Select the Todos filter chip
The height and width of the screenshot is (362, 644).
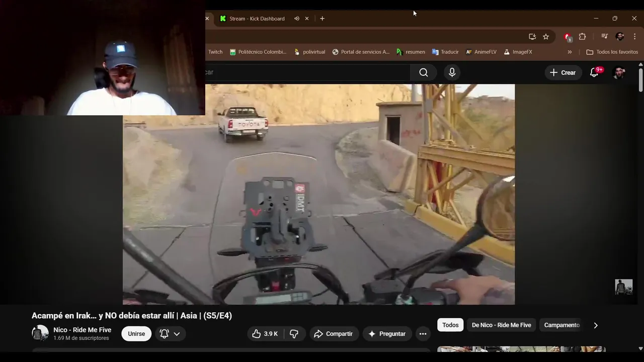pyautogui.click(x=450, y=325)
